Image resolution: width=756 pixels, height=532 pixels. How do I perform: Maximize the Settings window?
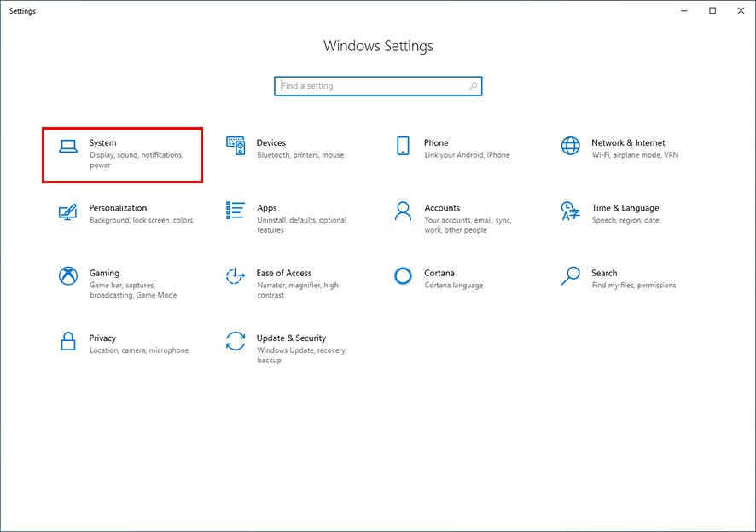pos(712,10)
